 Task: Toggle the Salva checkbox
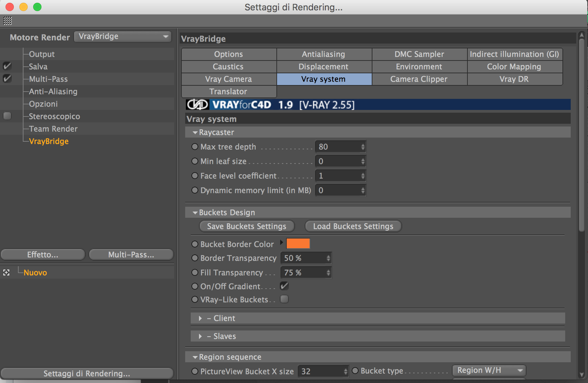tap(7, 66)
